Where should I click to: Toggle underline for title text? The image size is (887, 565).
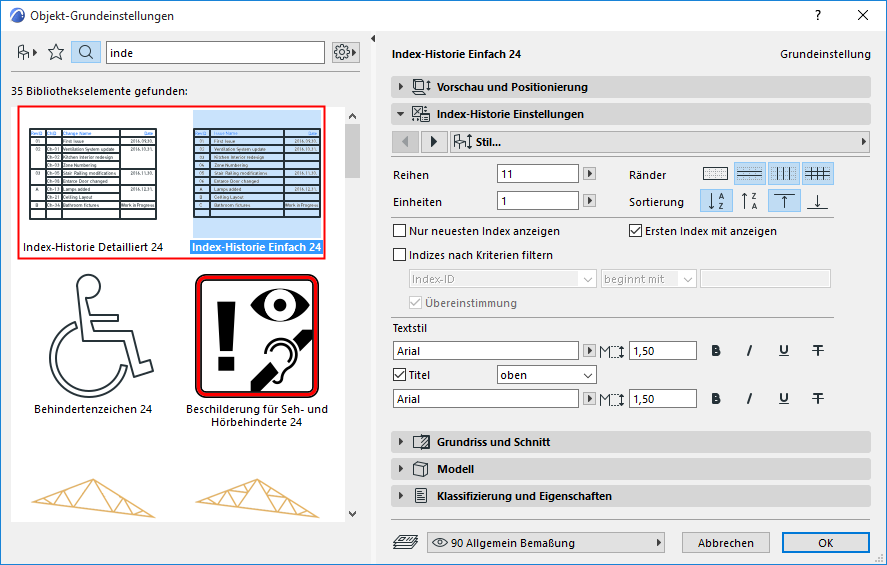click(783, 399)
